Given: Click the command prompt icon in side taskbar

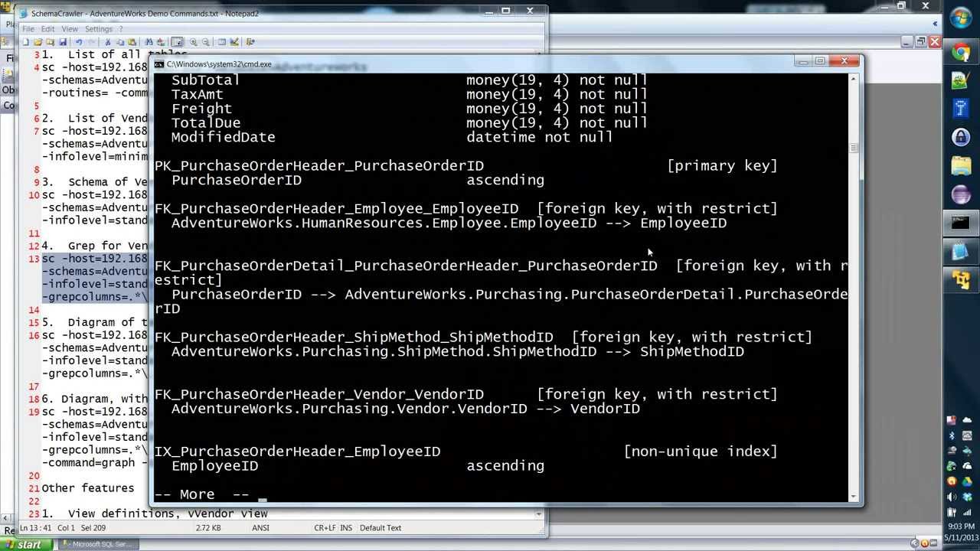Looking at the screenshot, I should (x=961, y=223).
